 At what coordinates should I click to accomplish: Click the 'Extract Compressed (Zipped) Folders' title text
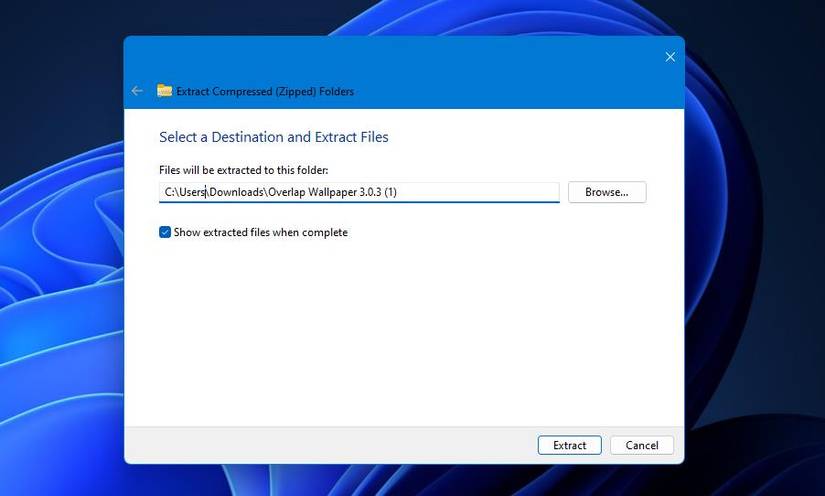(x=265, y=91)
